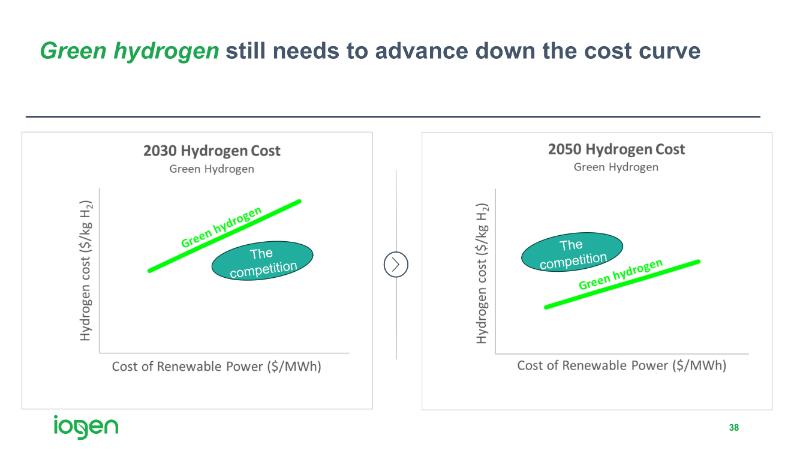Click the iogen logo
800x450 pixels.
point(85,427)
